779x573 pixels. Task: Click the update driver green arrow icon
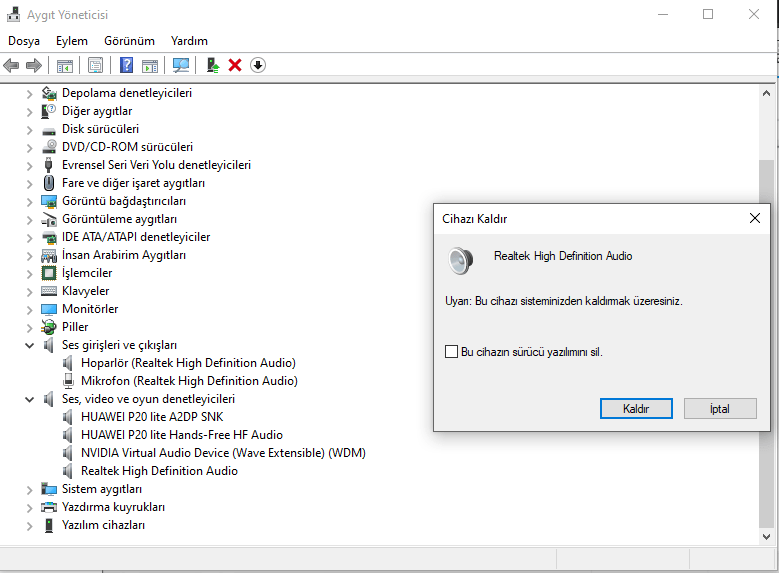point(213,65)
